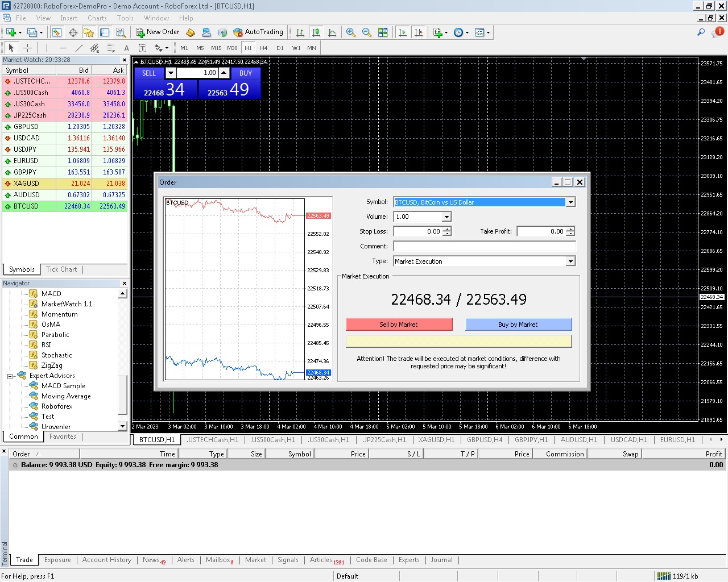Toggle the Terminal window icon
Screen dimensions: 728x582
point(105,32)
